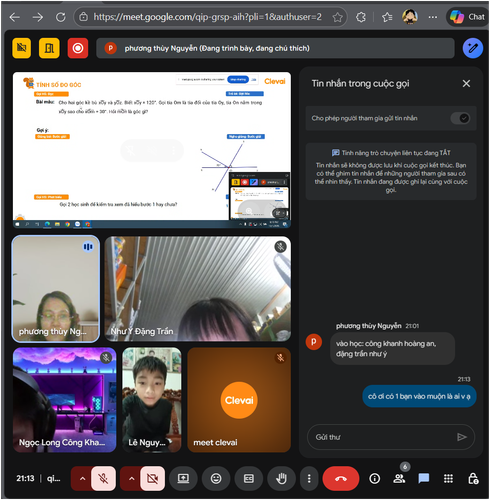Open meeting details info icon
The image size is (490, 500).
(x=375, y=479)
